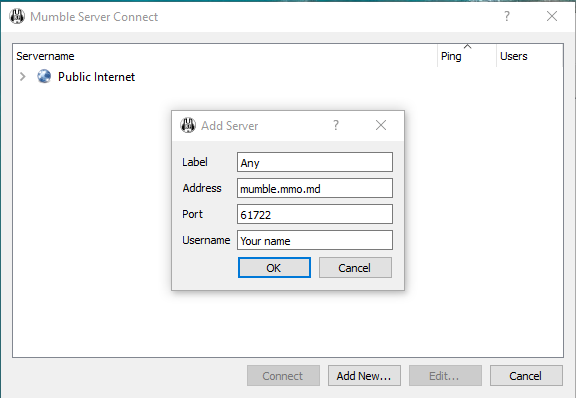576x398 pixels.
Task: Cancel the Add Server dialog
Action: [x=355, y=268]
